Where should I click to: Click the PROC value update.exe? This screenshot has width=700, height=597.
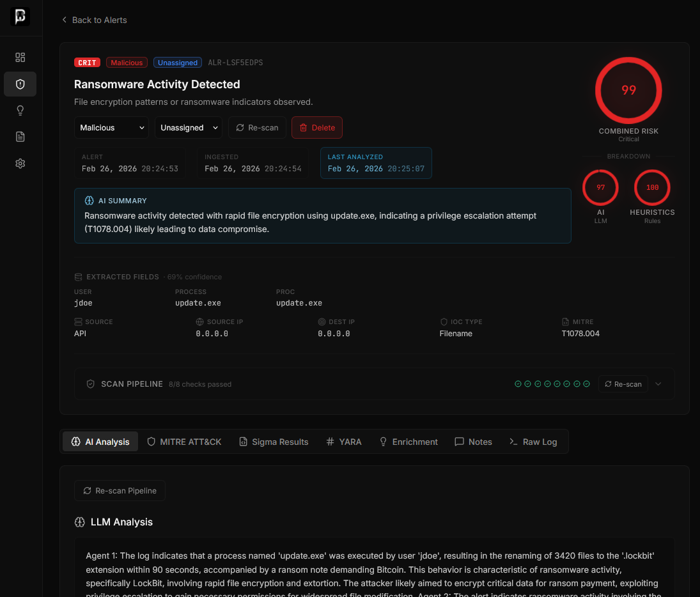299,303
